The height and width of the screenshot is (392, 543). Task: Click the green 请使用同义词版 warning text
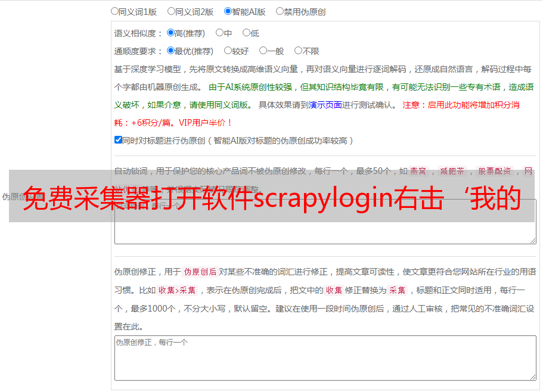221,105
